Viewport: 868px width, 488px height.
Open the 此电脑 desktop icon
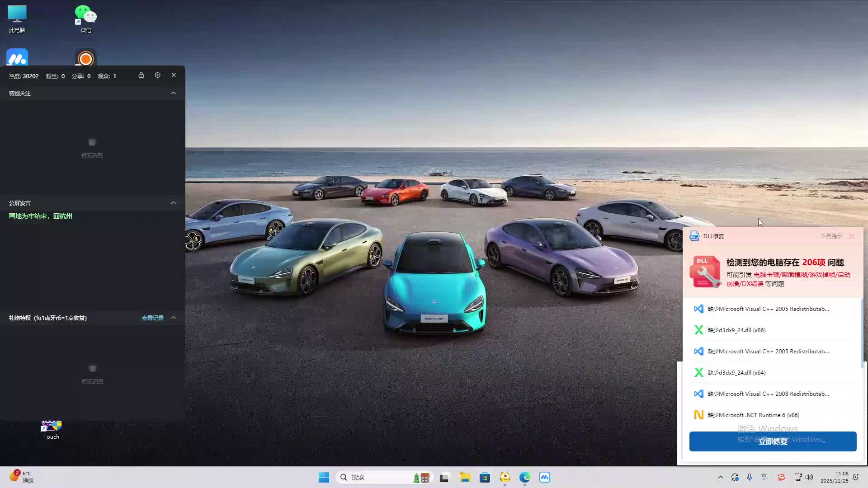coord(17,19)
